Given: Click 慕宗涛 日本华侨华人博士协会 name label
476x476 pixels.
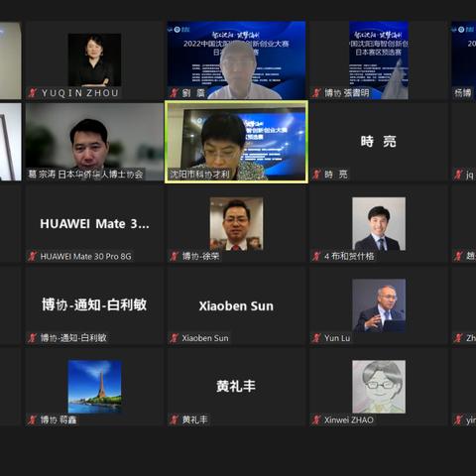Looking at the screenshot, I should click(85, 175).
